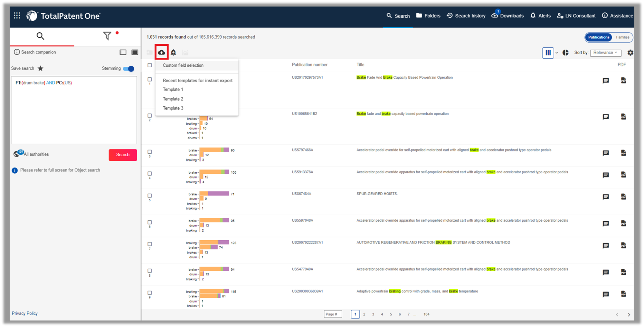644x327 pixels.
Task: Open Downloads in top navigation
Action: [507, 16]
